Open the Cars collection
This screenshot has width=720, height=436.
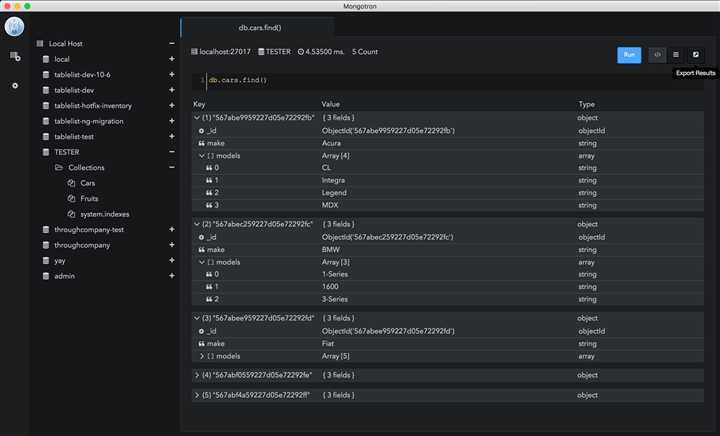88,183
